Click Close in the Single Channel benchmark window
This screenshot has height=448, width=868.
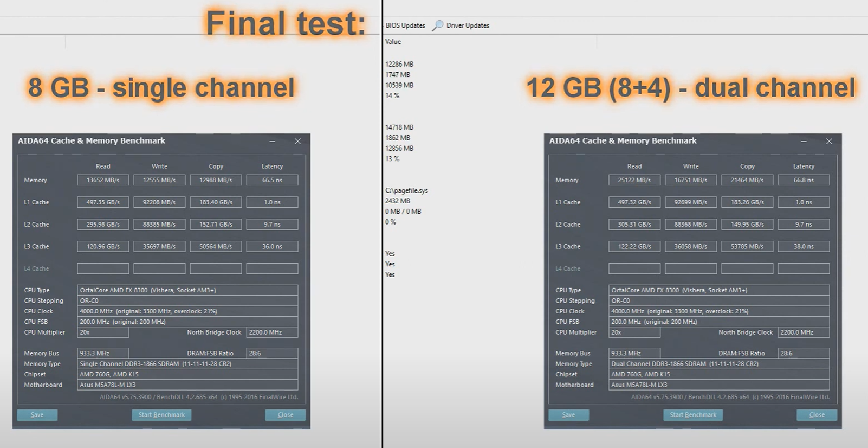click(286, 415)
